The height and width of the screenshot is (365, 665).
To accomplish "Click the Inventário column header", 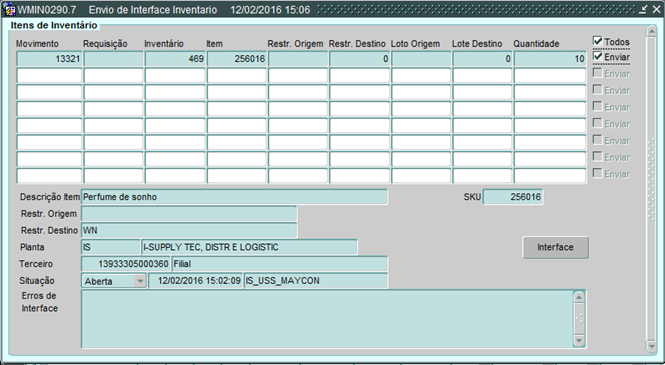I will (164, 44).
